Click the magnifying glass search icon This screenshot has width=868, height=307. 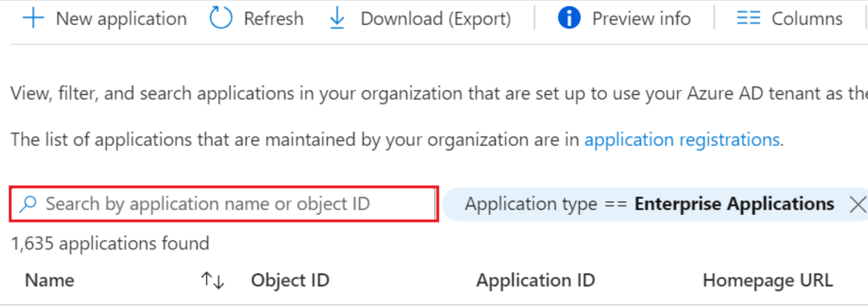point(28,204)
